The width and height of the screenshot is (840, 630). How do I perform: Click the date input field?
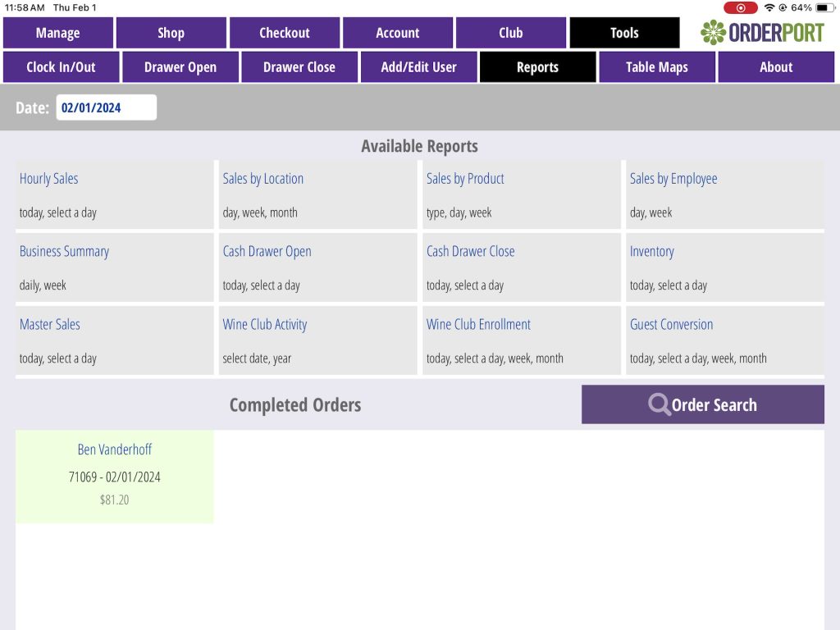tap(106, 107)
